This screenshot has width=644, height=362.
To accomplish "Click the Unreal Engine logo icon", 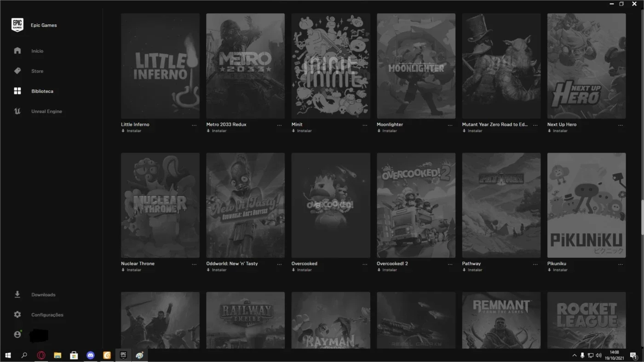I will coord(17,111).
